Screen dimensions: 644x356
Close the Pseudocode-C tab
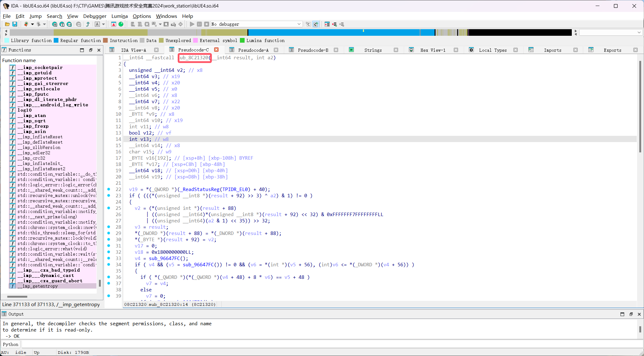216,50
